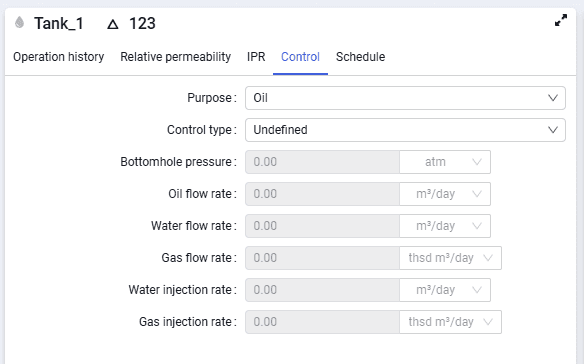The width and height of the screenshot is (584, 364).
Task: Click the Oil flow rate label
Action: (x=202, y=194)
